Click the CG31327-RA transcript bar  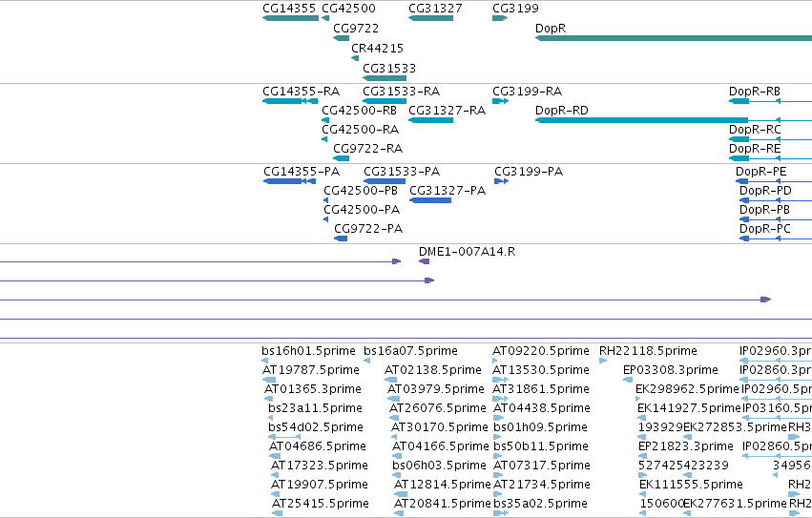(x=431, y=120)
